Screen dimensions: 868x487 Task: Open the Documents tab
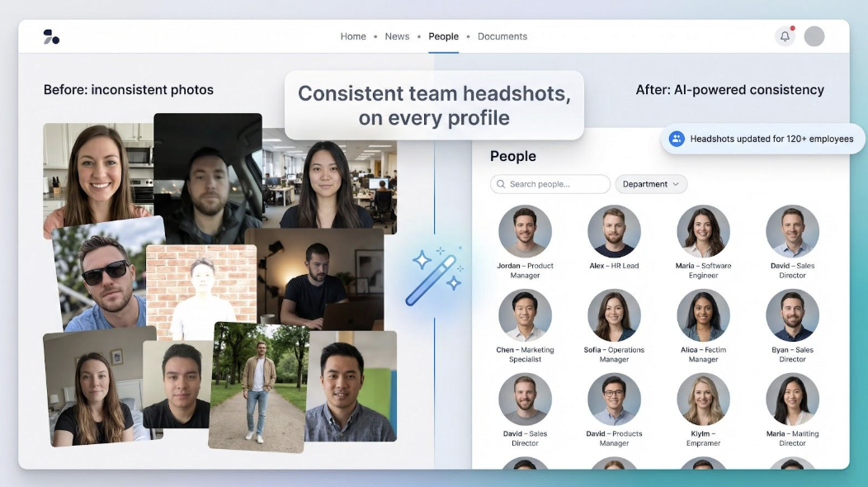tap(502, 36)
